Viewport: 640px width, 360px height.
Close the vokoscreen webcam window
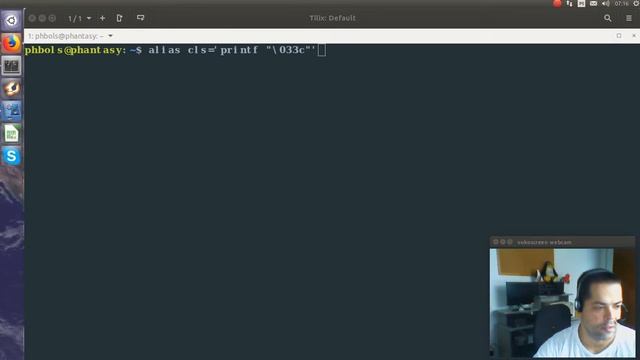[x=496, y=242]
